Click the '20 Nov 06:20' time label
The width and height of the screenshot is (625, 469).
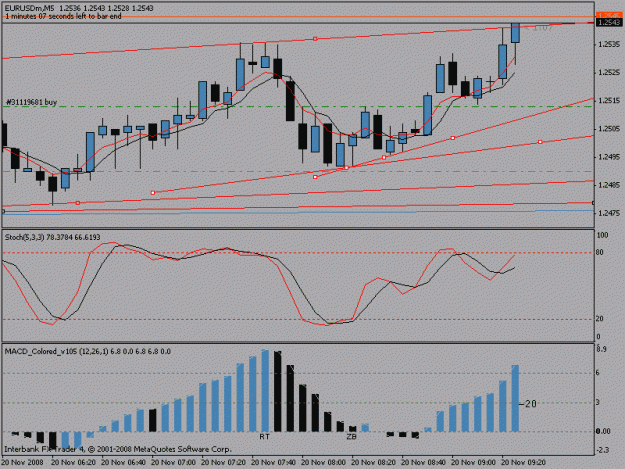74,463
